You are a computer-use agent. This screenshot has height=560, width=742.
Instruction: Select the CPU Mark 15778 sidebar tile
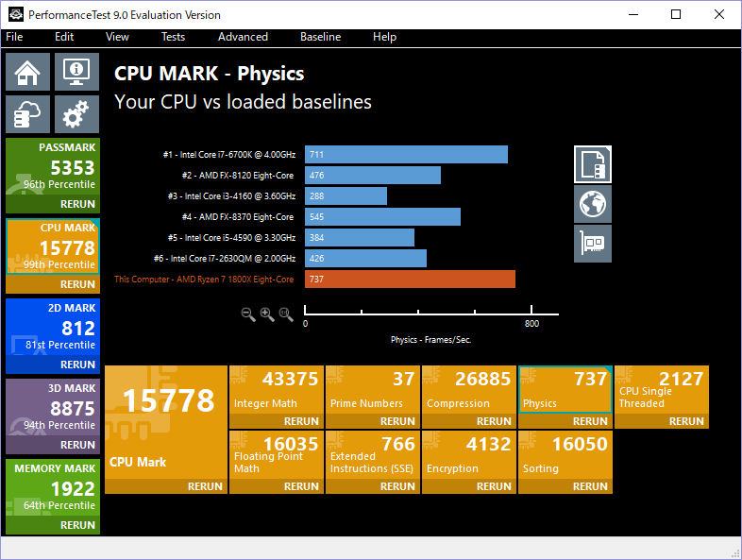tap(53, 246)
